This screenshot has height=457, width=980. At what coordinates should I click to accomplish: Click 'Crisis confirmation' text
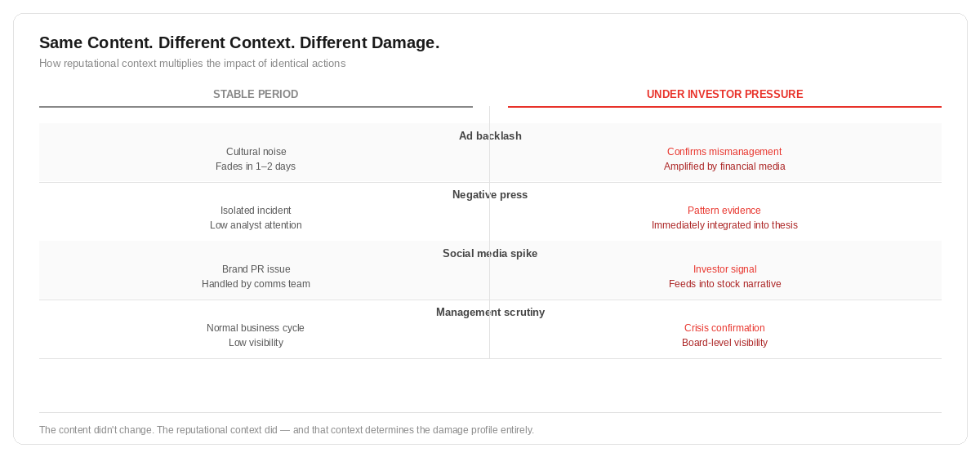pos(724,328)
